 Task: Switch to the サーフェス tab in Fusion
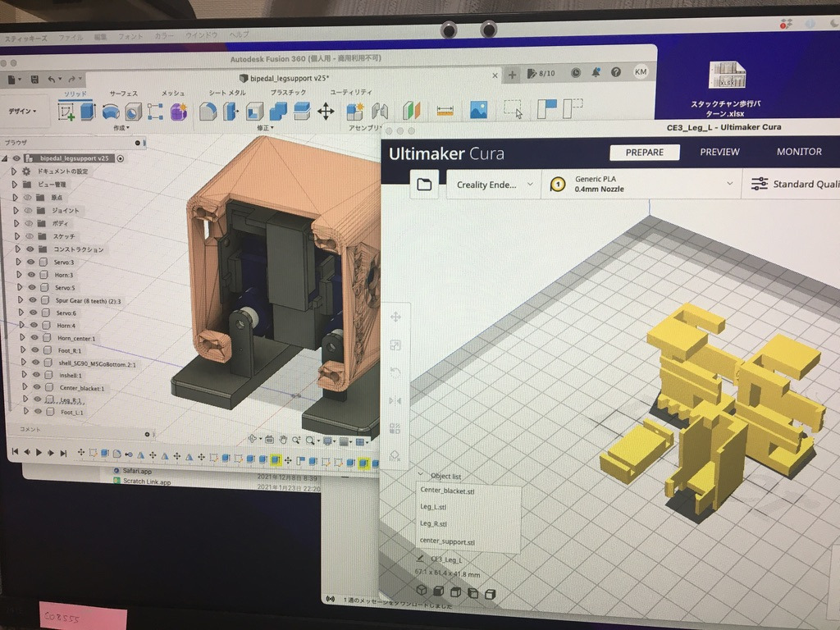point(124,94)
